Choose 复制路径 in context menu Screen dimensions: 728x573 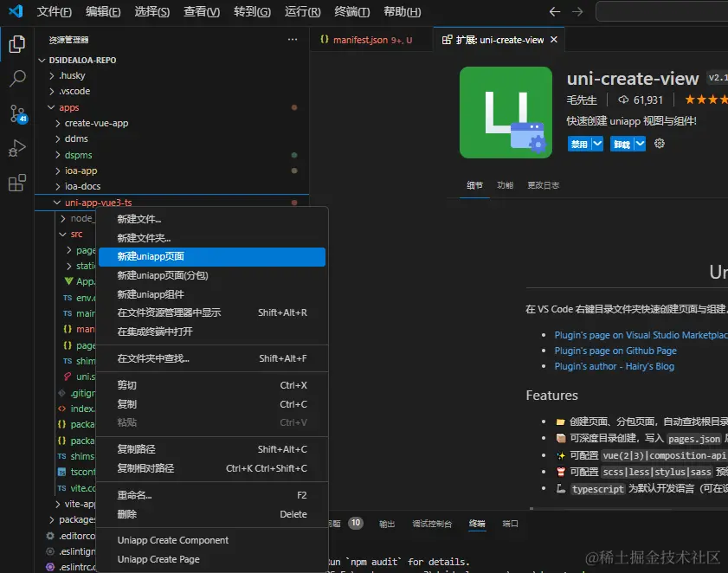212,449
